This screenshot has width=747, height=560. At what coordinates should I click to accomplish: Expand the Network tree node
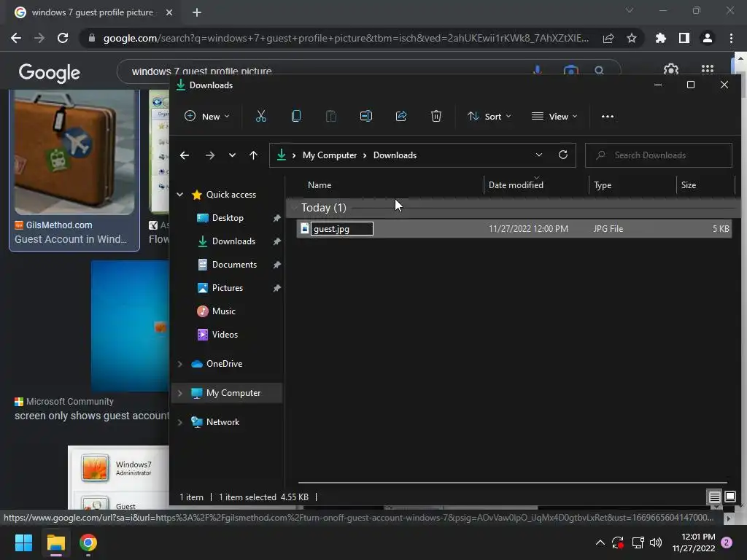pos(180,422)
